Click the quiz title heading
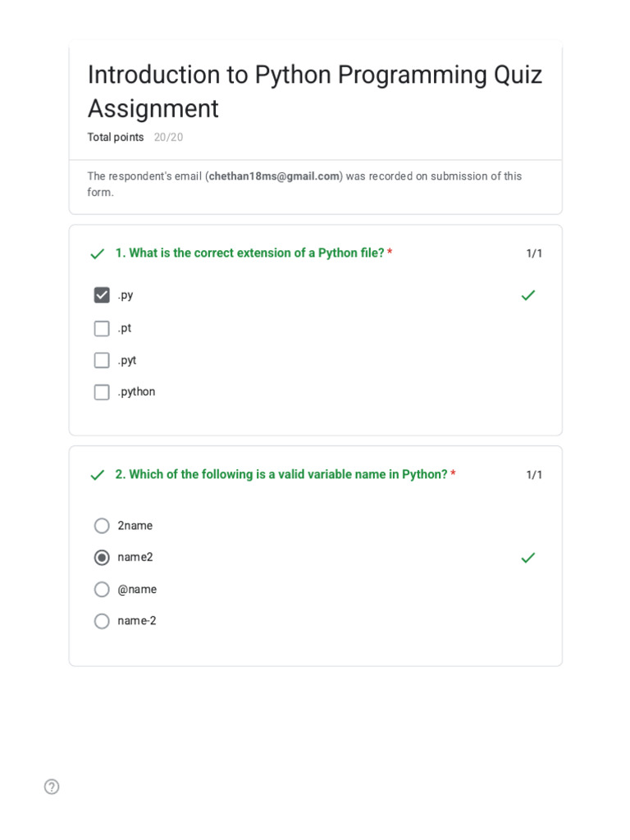This screenshot has width=630, height=840. [315, 91]
